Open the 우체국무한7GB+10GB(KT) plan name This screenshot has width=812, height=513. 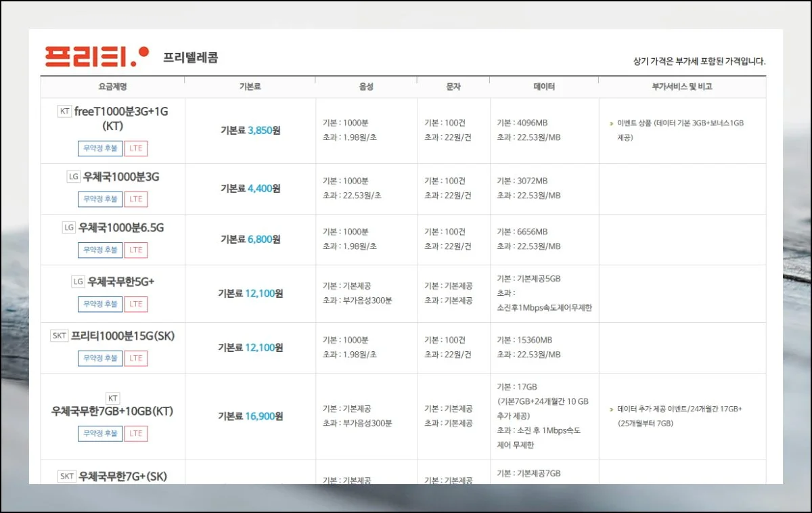pyautogui.click(x=112, y=411)
